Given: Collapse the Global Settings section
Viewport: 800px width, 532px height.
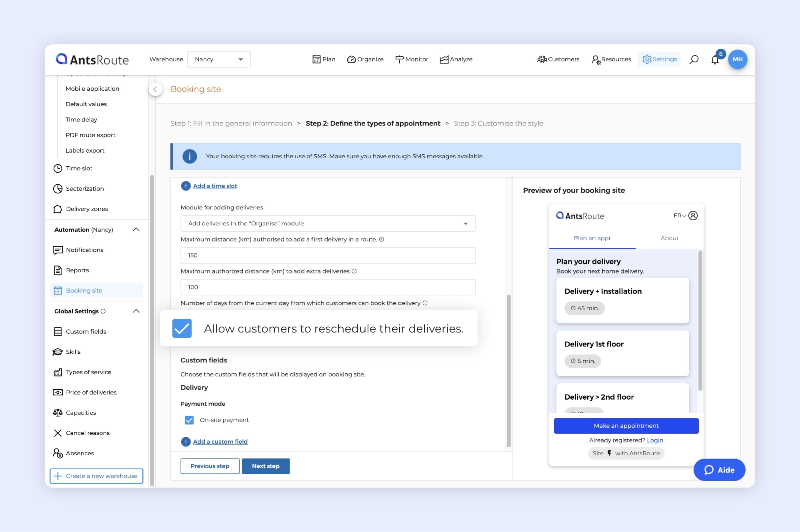Looking at the screenshot, I should point(136,311).
